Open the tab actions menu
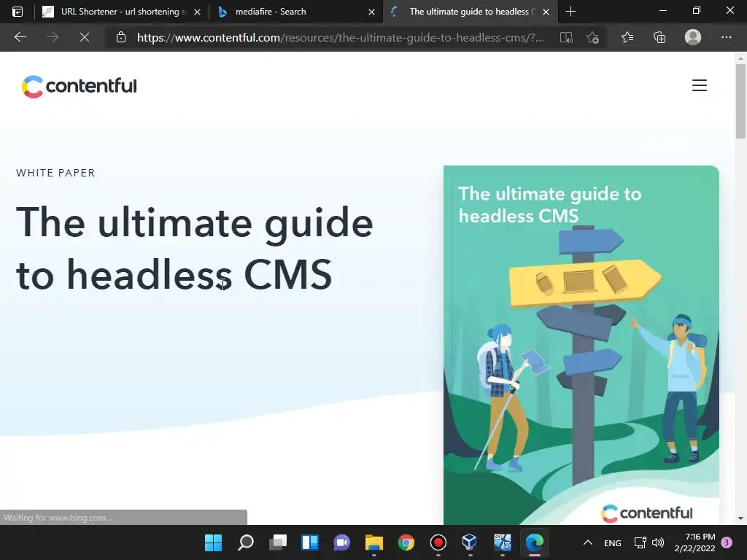 pos(18,12)
